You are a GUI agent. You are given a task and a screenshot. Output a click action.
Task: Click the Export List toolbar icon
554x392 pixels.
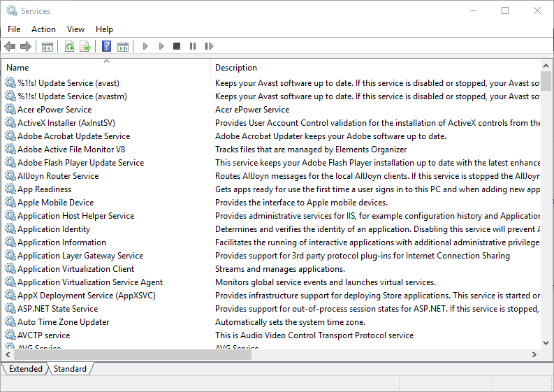pyautogui.click(x=85, y=46)
